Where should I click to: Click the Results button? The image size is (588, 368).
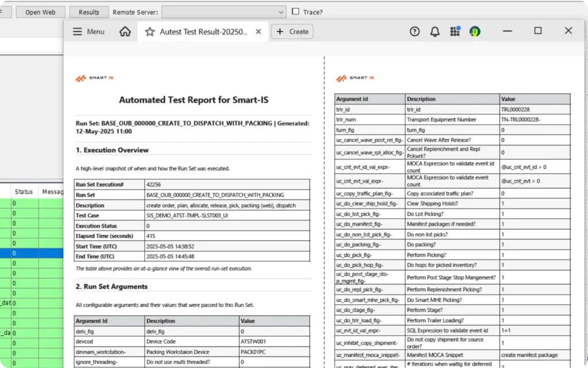(x=89, y=12)
